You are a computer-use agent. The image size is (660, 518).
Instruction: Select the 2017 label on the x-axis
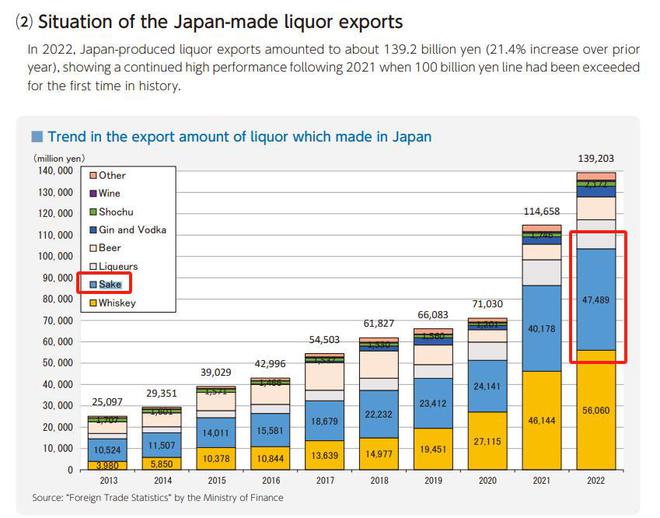(x=322, y=482)
